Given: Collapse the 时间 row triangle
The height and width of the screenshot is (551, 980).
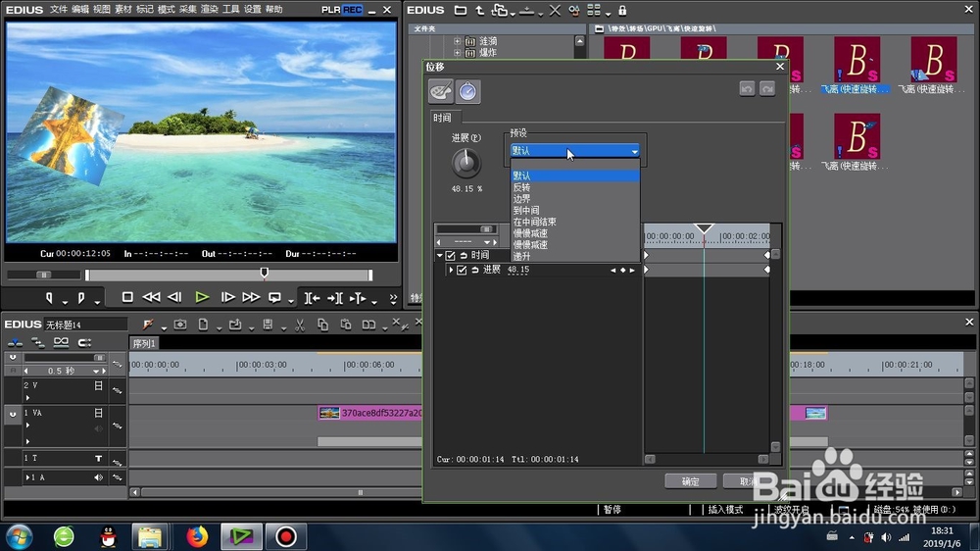Looking at the screenshot, I should tap(439, 255).
